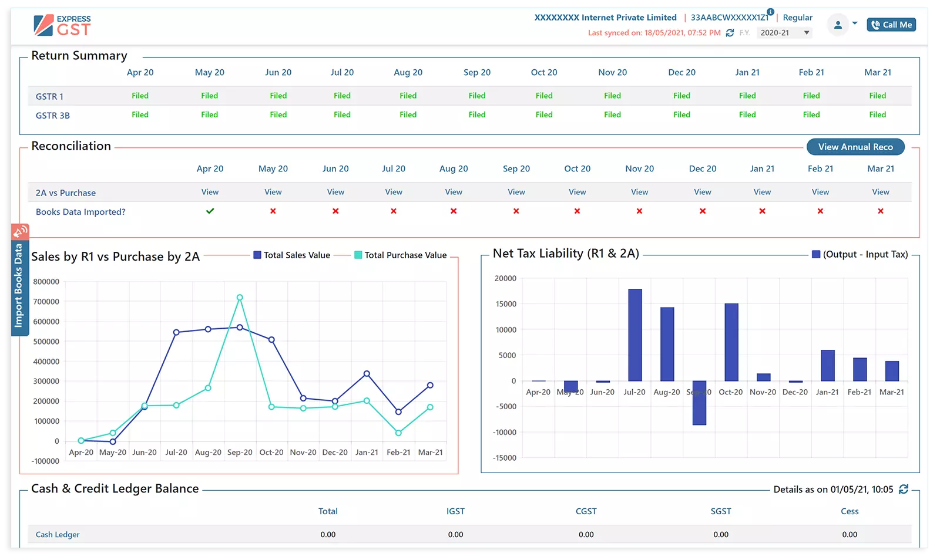Click the 2A vs Purchase row label
Viewport: 940px width, 560px height.
66,192
